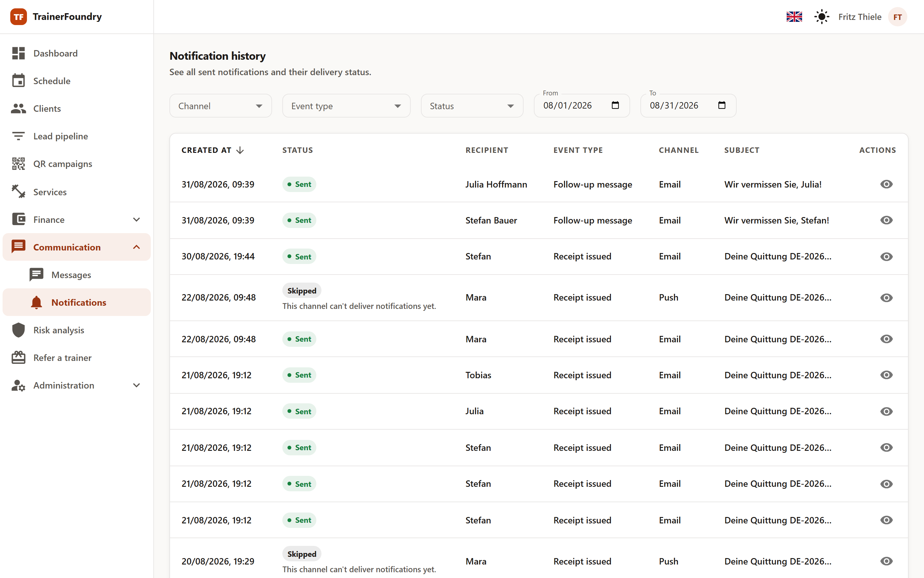
Task: Expand the Administration submenu chevron
Action: 136,385
